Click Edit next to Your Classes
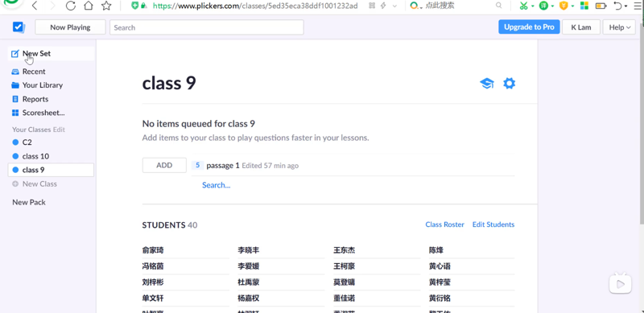 tap(59, 130)
